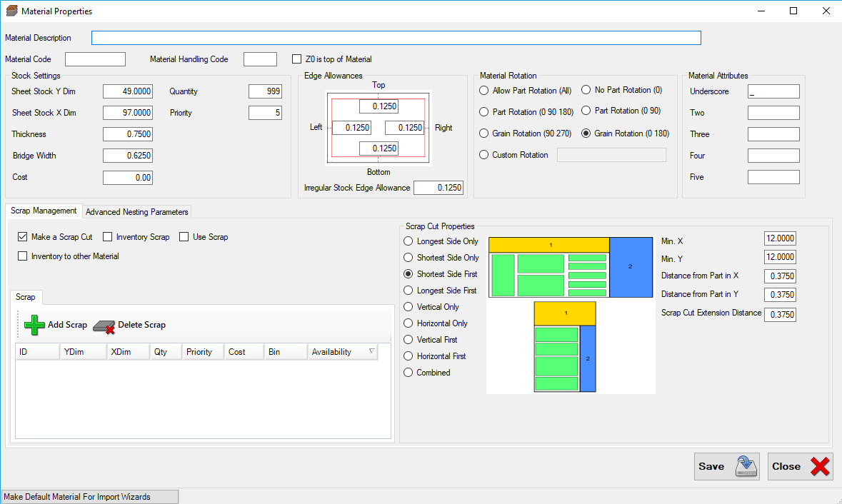Uncheck Make a Scrap Cut
Viewport: 842px width, 504px height.
[22, 236]
